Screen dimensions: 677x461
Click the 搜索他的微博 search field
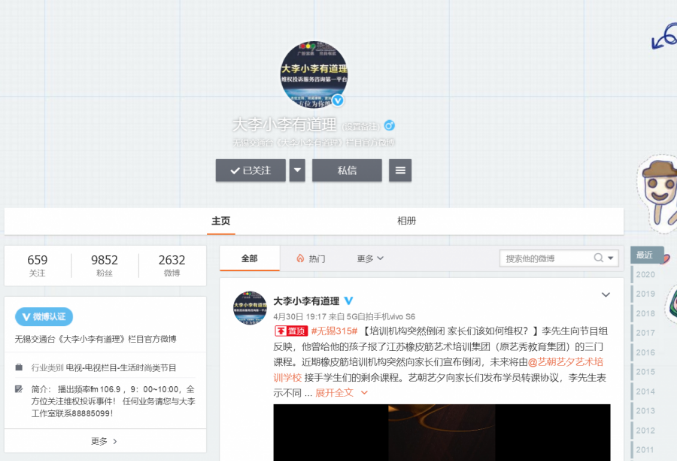pos(548,258)
